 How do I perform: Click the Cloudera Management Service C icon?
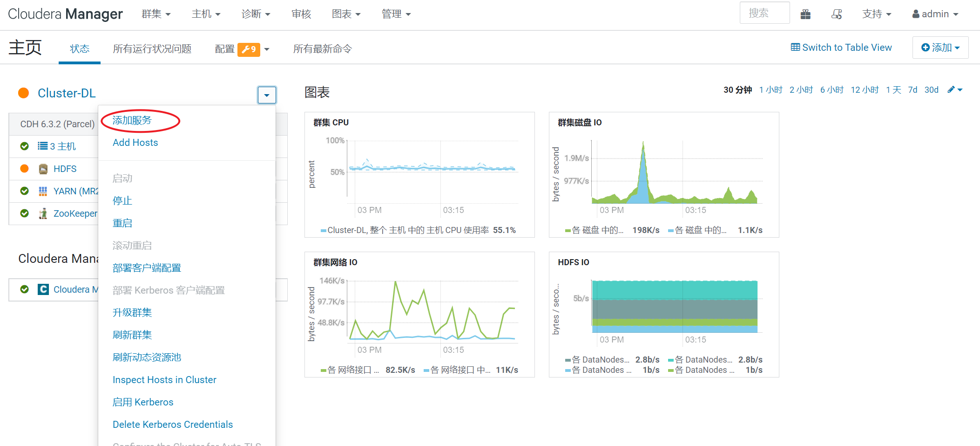(x=43, y=289)
